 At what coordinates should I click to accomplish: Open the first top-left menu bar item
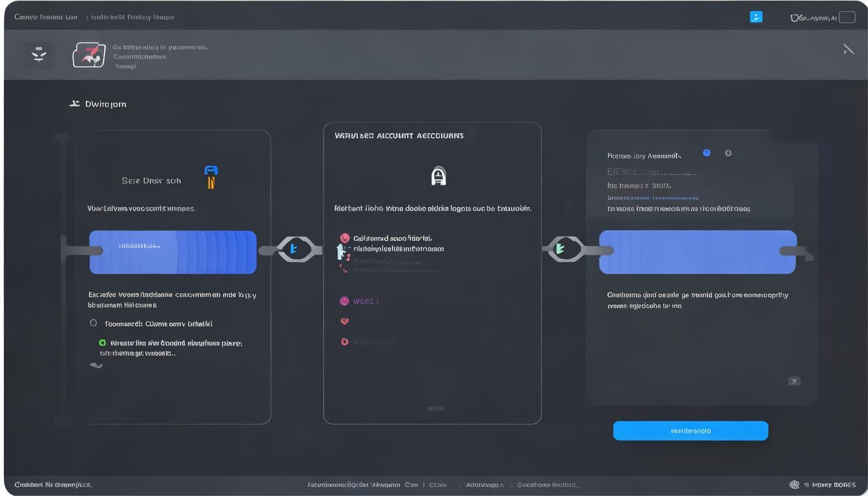46,17
